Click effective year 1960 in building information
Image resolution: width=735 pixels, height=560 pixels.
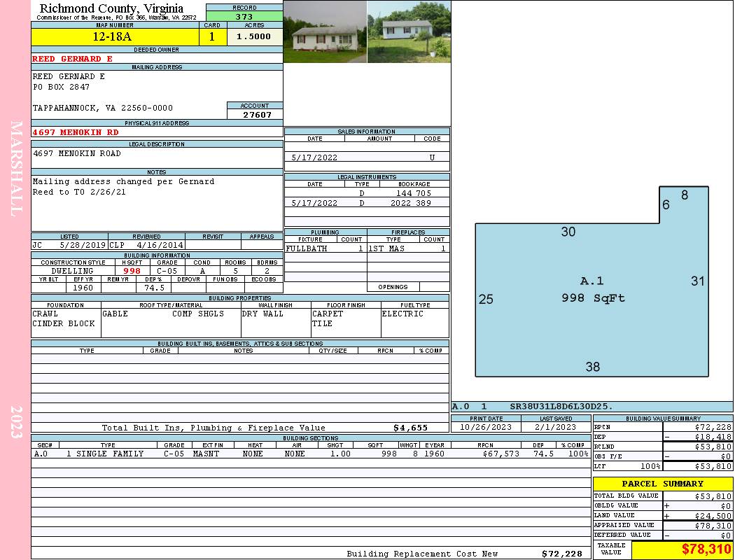83,288
